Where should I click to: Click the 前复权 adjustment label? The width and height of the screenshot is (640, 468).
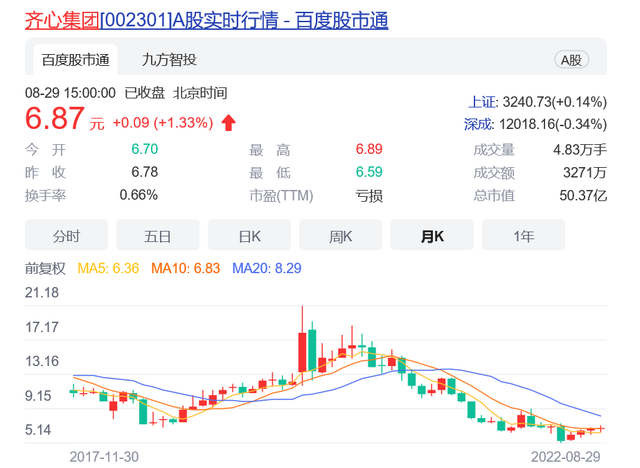tap(45, 268)
